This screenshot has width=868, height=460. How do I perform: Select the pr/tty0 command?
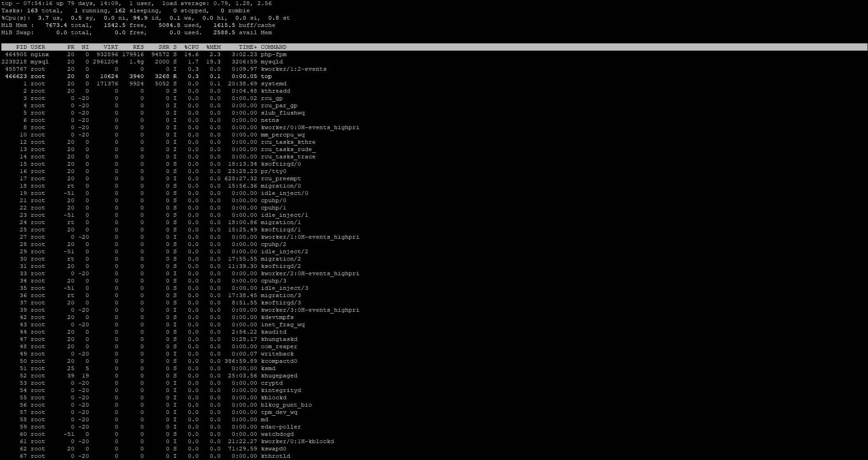(x=274, y=171)
